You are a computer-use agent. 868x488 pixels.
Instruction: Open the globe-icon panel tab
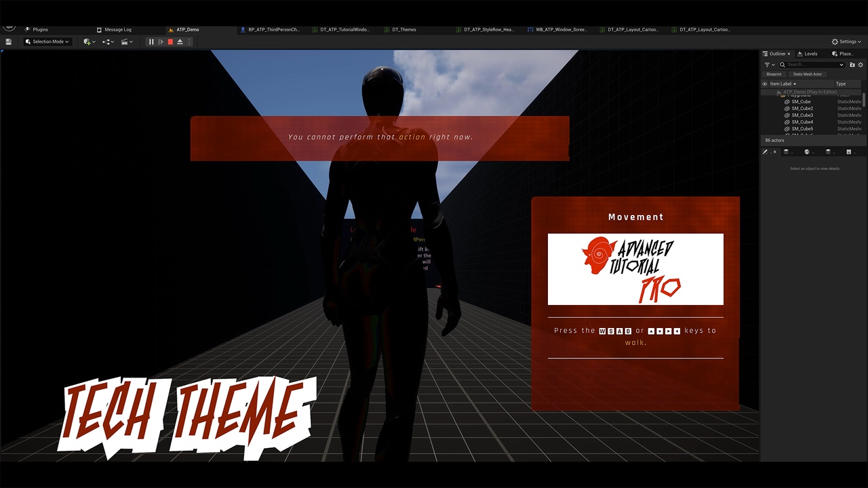pos(808,152)
